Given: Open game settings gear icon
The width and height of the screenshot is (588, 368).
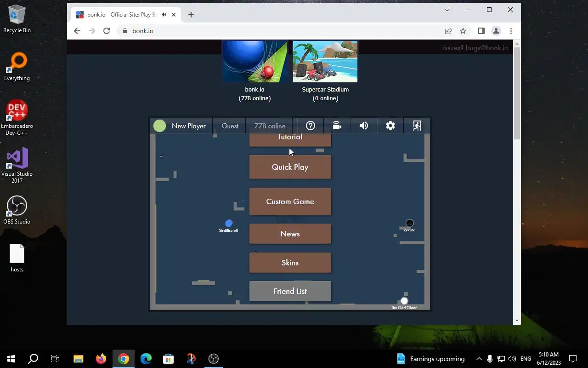Looking at the screenshot, I should [390, 126].
